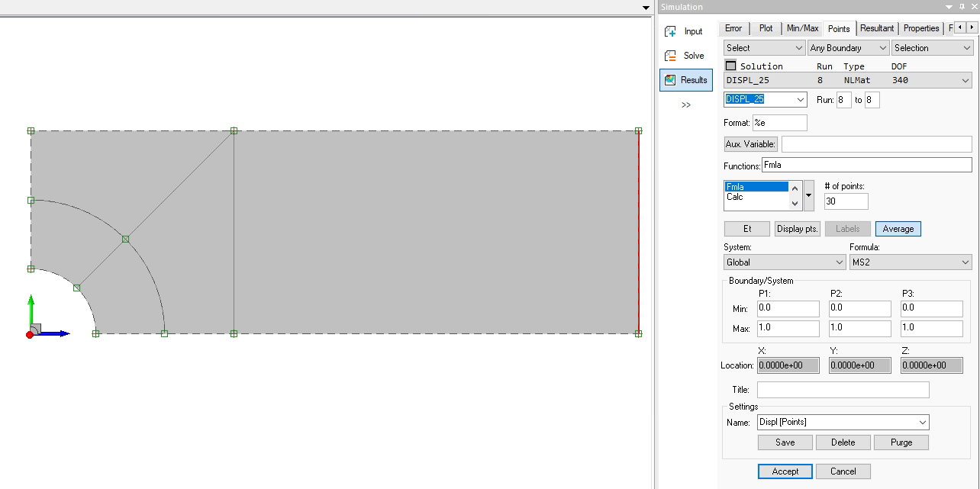Switch to the Resultant tab
This screenshot has width=980, height=489.
(x=876, y=28)
